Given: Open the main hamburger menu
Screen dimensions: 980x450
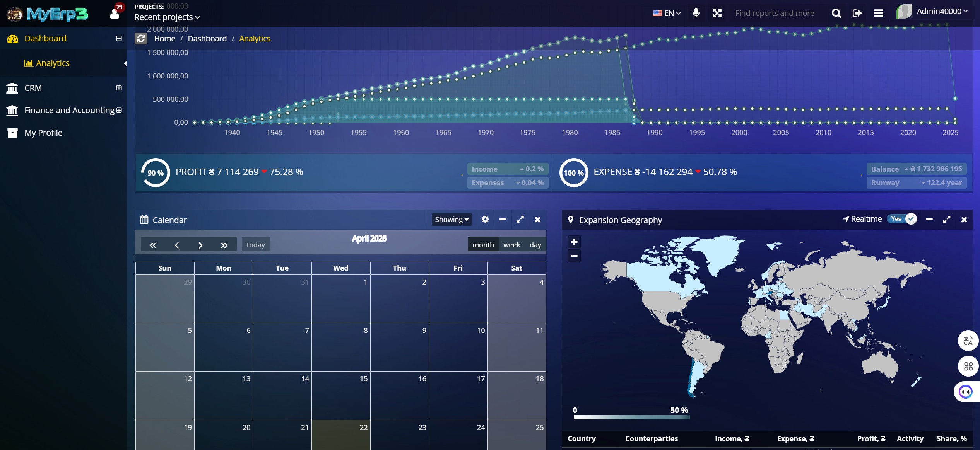Looking at the screenshot, I should 878,13.
